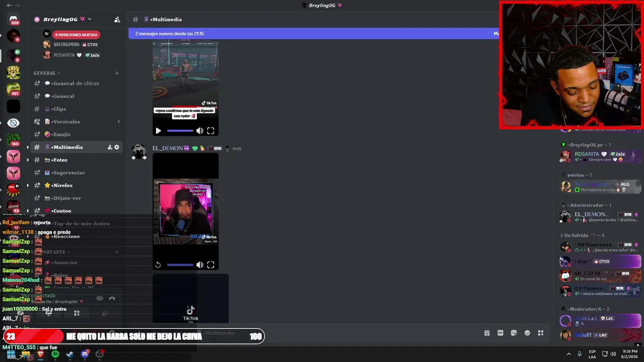The height and width of the screenshot is (362, 644).
Task: Open the Sugerencias channel
Action: (x=75, y=172)
